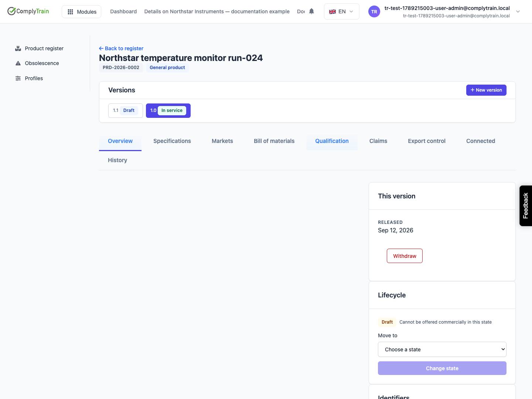Image resolution: width=532 pixels, height=399 pixels.
Task: Open the Feedback side tab
Action: [x=526, y=206]
